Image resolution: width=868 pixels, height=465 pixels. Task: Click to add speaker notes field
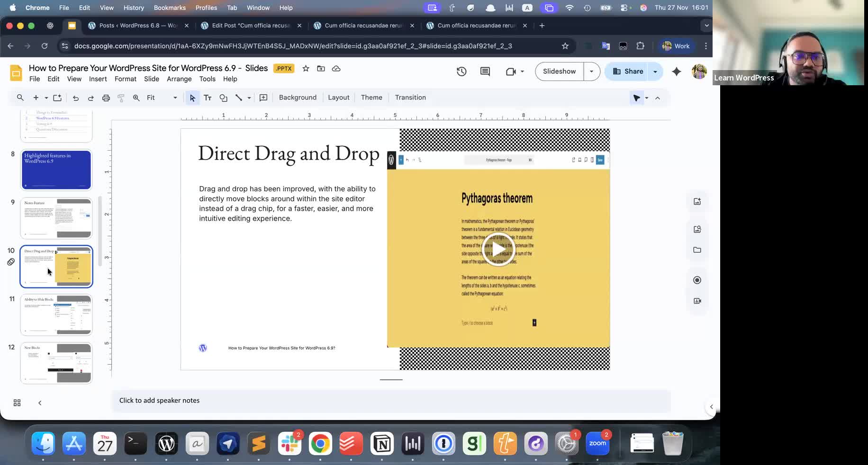coord(391,401)
